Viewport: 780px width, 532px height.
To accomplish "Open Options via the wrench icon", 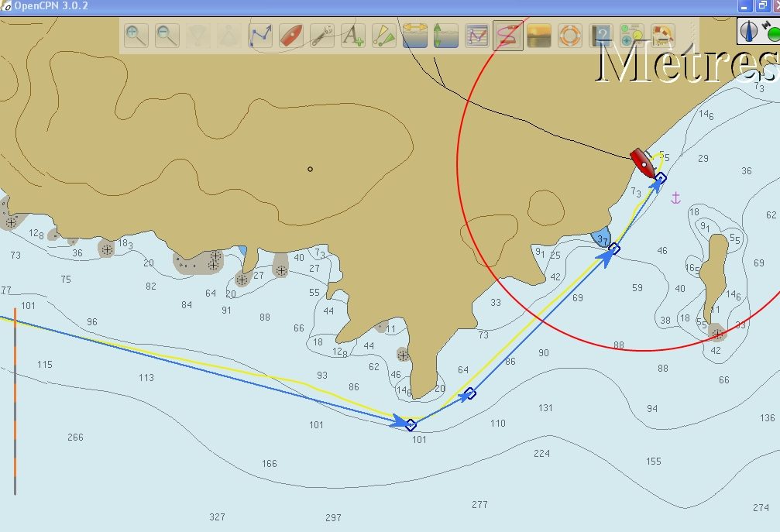I will 322,36.
